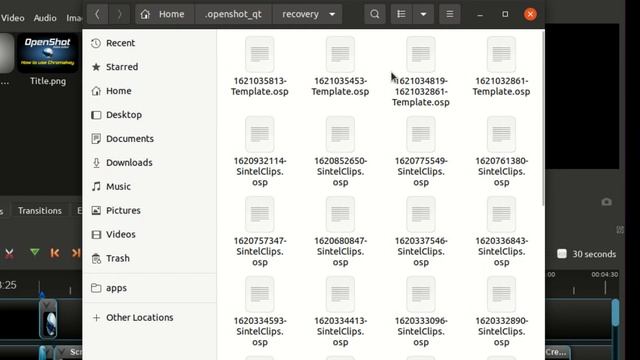Select file 1620852650-SintelClips.osp
Screen dimensions: 640x360
click(340, 152)
